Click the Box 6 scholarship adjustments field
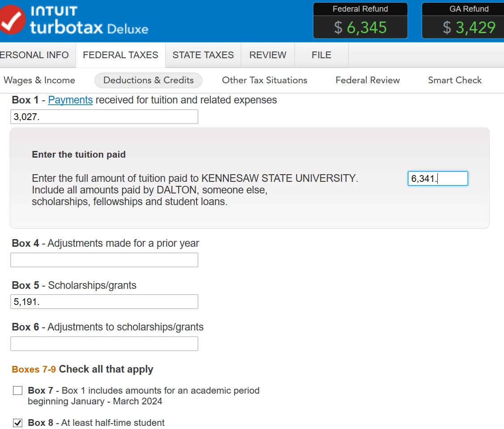The width and height of the screenshot is (504, 429). [104, 343]
